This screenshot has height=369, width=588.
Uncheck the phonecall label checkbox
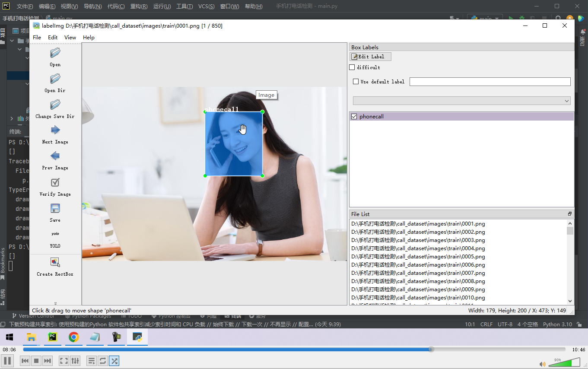click(354, 117)
